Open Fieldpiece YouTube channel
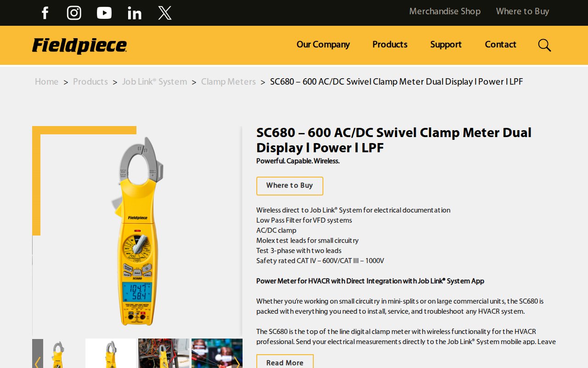588x368 pixels. [104, 13]
